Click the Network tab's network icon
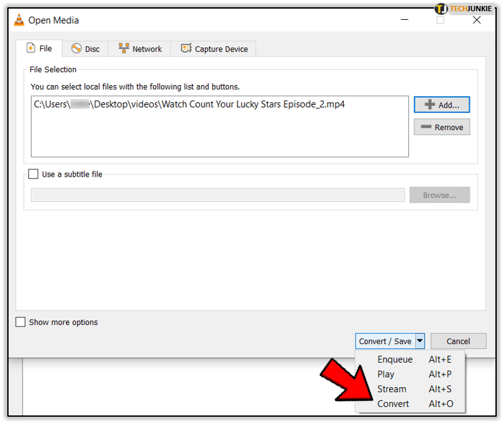 pos(123,49)
